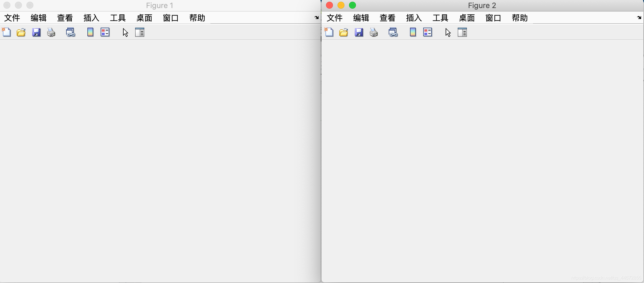The width and height of the screenshot is (644, 283).
Task: Open 工具 menu in Figure 1
Action: 118,18
